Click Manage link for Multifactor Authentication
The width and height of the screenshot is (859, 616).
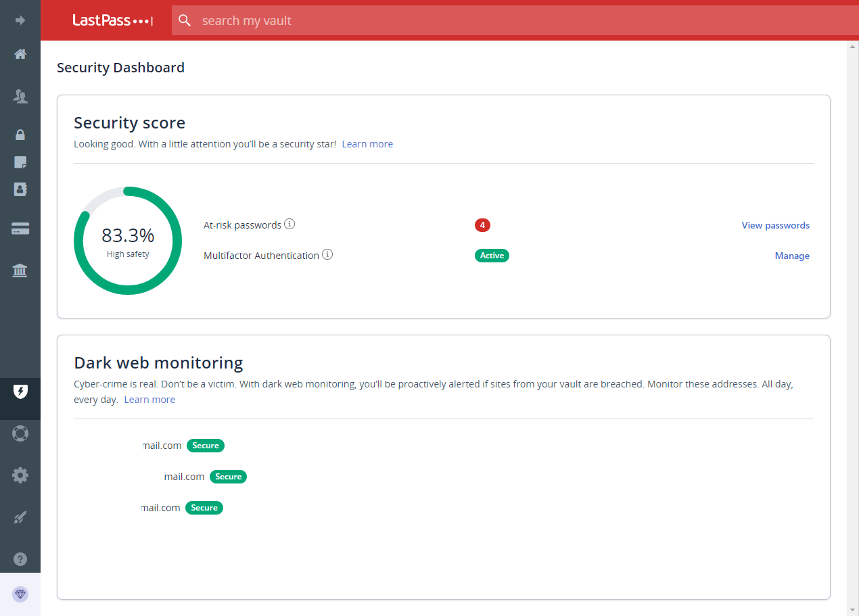(x=792, y=256)
